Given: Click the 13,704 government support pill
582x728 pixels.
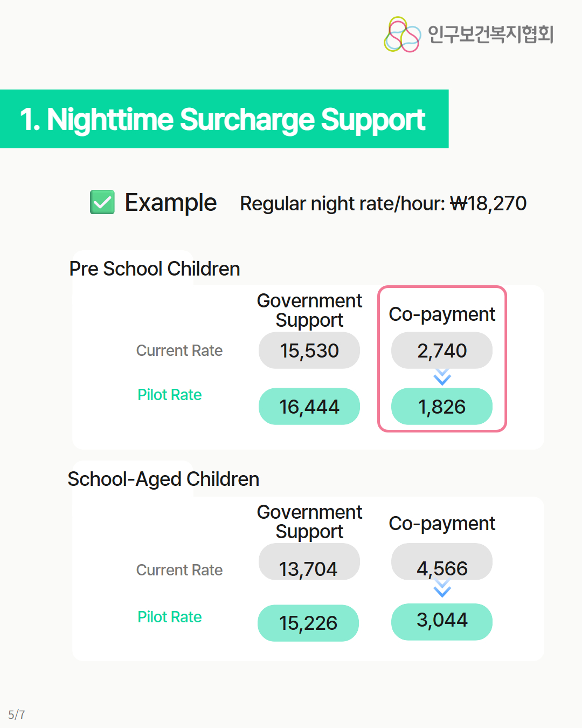Looking at the screenshot, I should click(x=309, y=562).
